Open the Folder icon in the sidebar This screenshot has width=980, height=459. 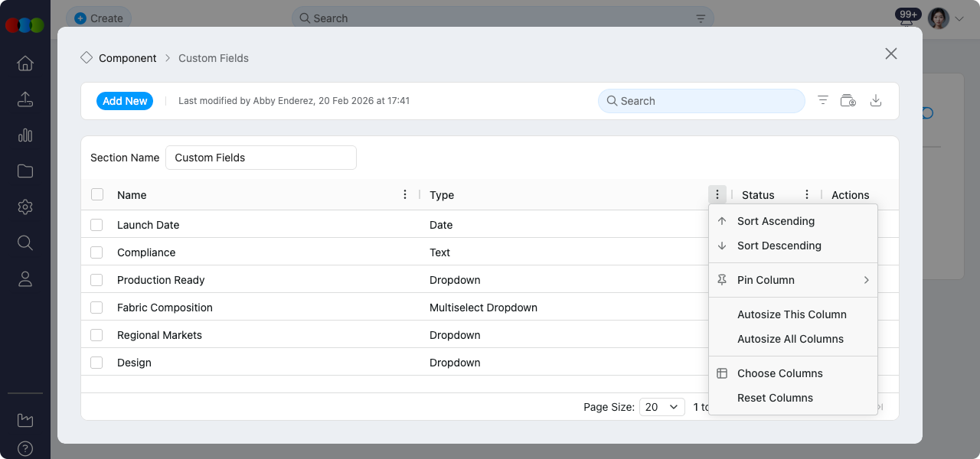(24, 171)
